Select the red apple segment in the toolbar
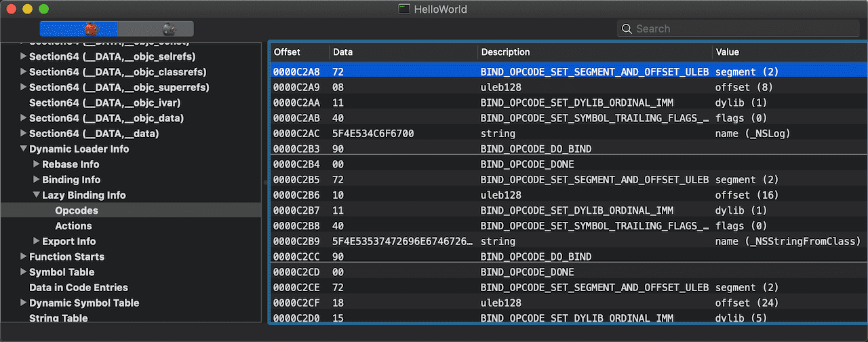The image size is (868, 342). coord(79,28)
